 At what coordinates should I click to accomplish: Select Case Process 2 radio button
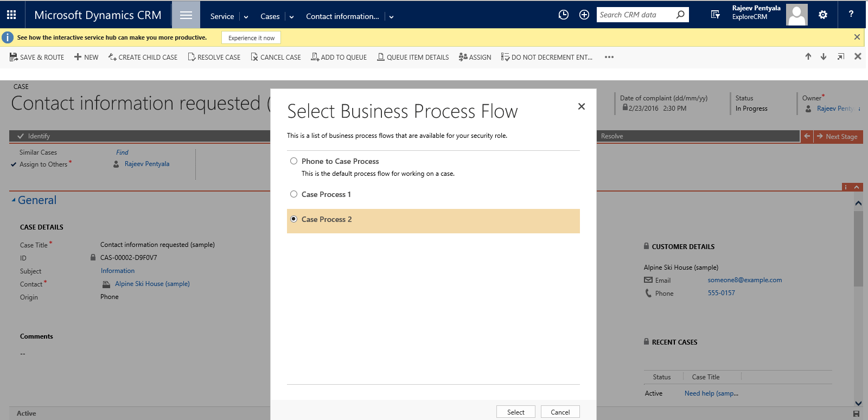294,219
